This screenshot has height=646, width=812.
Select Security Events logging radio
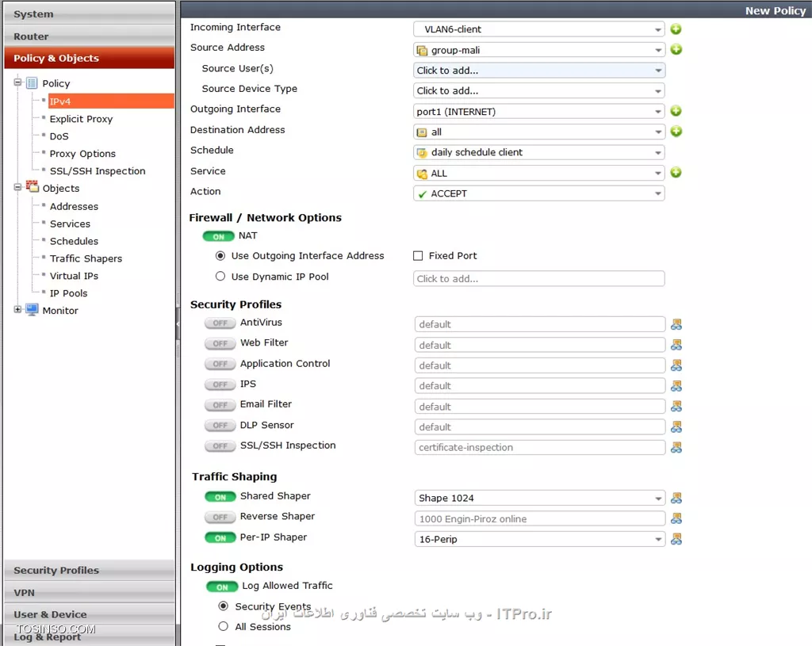click(x=223, y=606)
